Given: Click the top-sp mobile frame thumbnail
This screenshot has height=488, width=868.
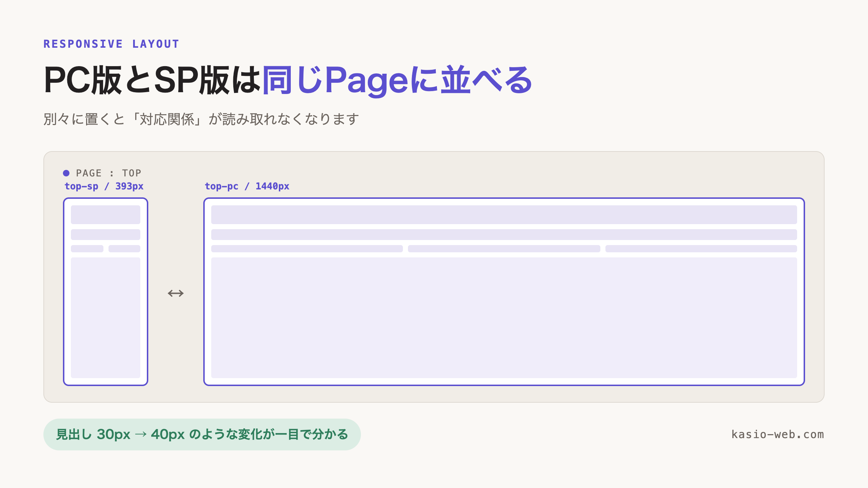Looking at the screenshot, I should point(106,292).
